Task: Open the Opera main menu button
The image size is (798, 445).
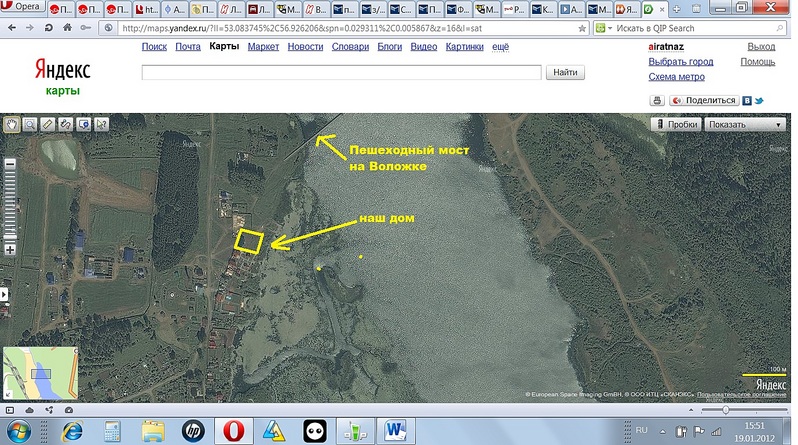Action: click(22, 7)
